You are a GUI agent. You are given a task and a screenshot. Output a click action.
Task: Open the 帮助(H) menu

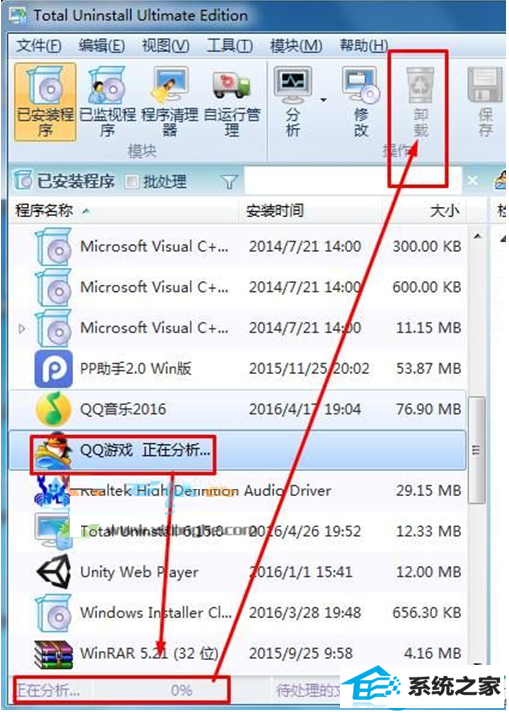[x=364, y=45]
